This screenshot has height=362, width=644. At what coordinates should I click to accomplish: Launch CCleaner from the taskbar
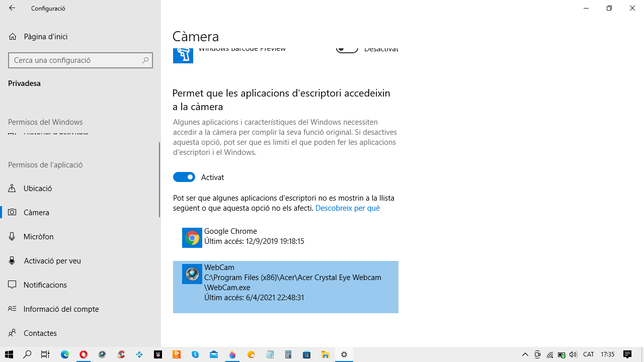click(121, 354)
